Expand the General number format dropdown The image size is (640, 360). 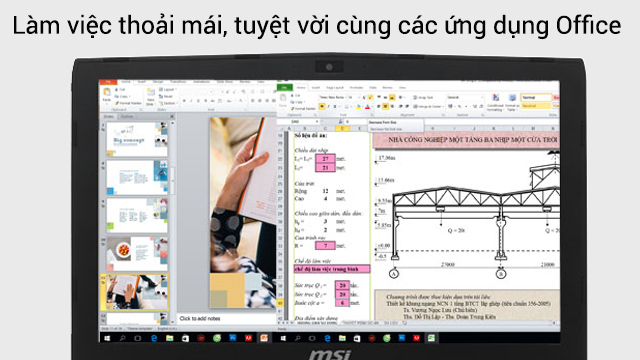pyautogui.click(x=465, y=98)
